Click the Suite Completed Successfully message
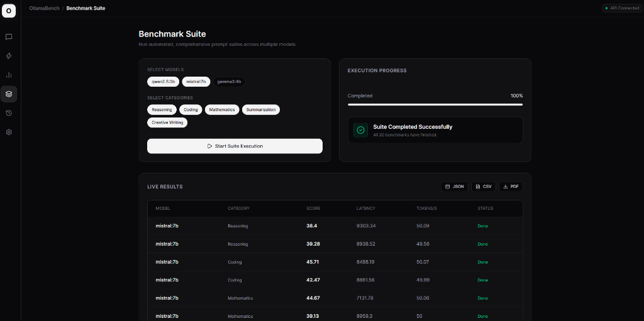Image resolution: width=644 pixels, height=321 pixels. [x=413, y=127]
